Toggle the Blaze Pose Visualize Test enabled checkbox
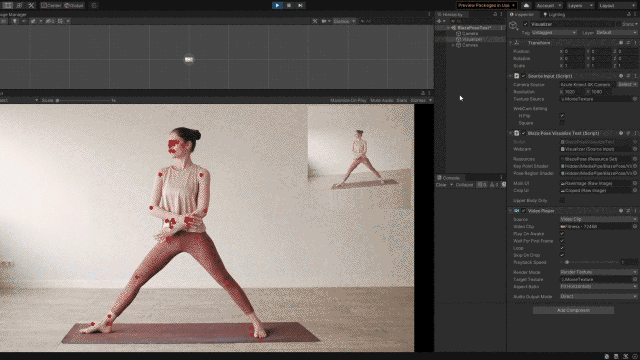Viewport: 640px width, 360px height. tap(523, 133)
